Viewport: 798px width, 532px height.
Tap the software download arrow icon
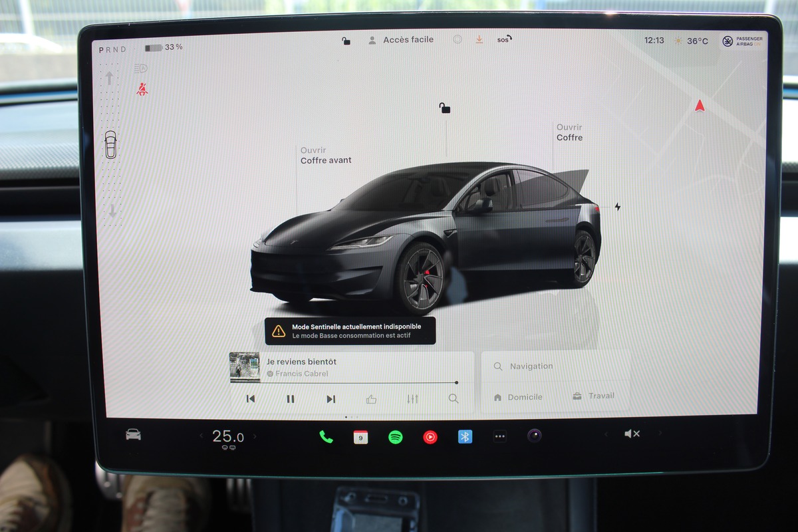(479, 40)
